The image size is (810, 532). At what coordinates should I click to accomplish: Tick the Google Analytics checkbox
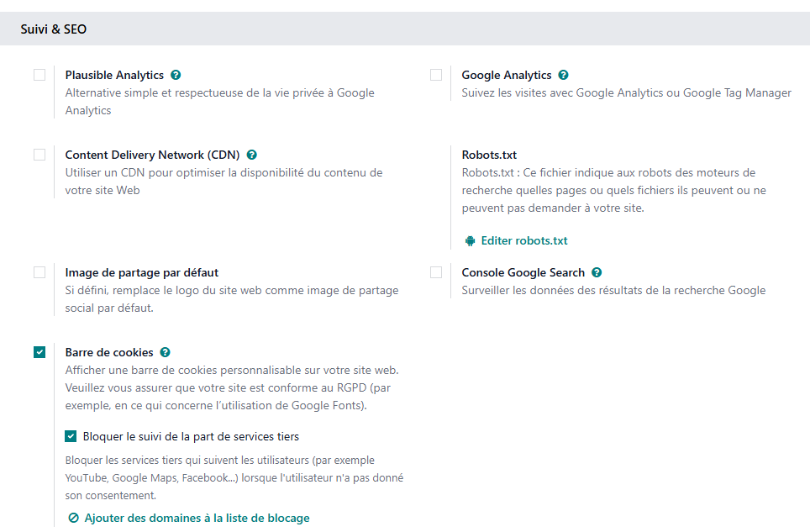[436, 75]
